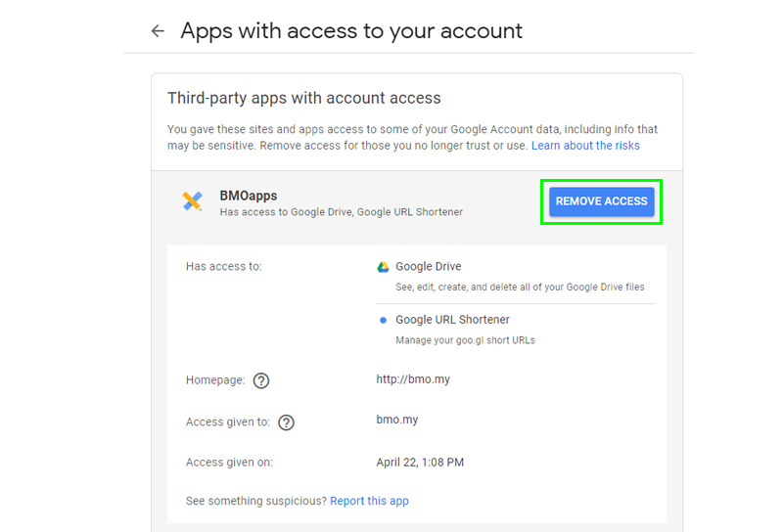This screenshot has width=783, height=532.
Task: Go back using the left arrow icon
Action: tap(158, 31)
